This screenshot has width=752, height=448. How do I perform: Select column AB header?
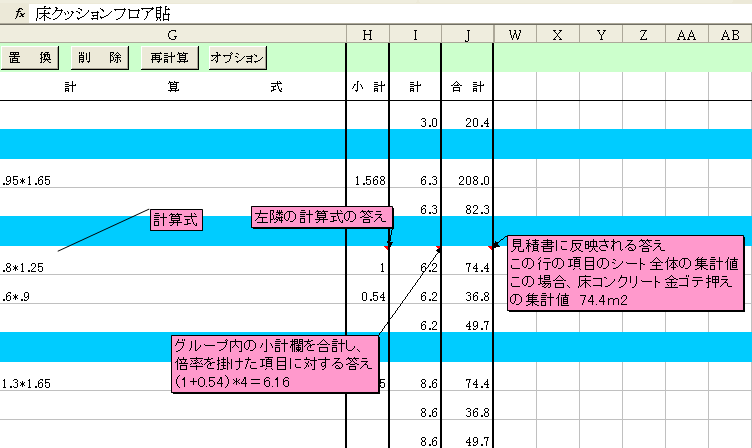[x=730, y=35]
